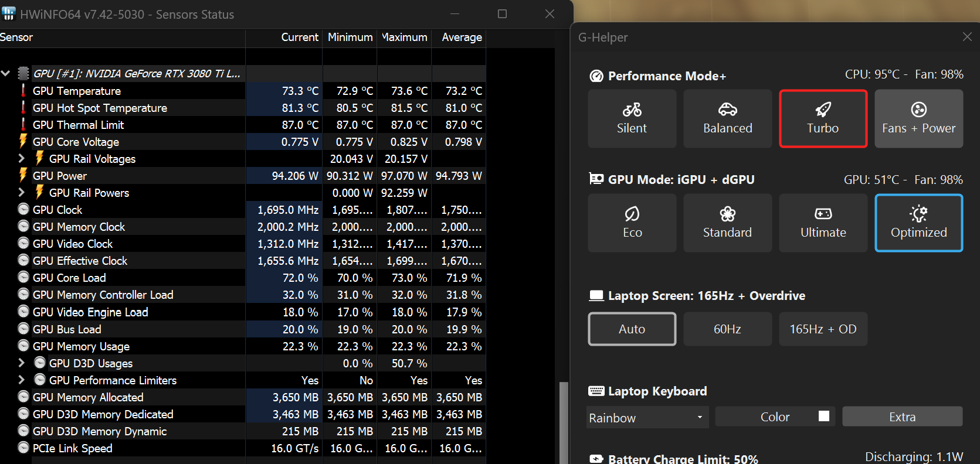Click the gauge icon for GPU Memory Usage

[x=23, y=346]
